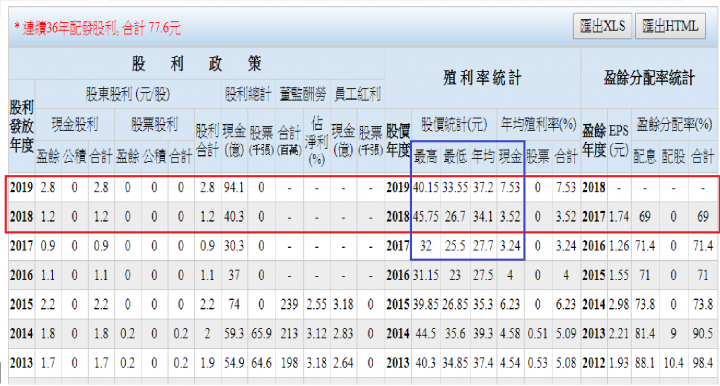Image resolution: width=720 pixels, height=386 pixels.
Task: Click the 股利總計 header
Action: point(248,95)
